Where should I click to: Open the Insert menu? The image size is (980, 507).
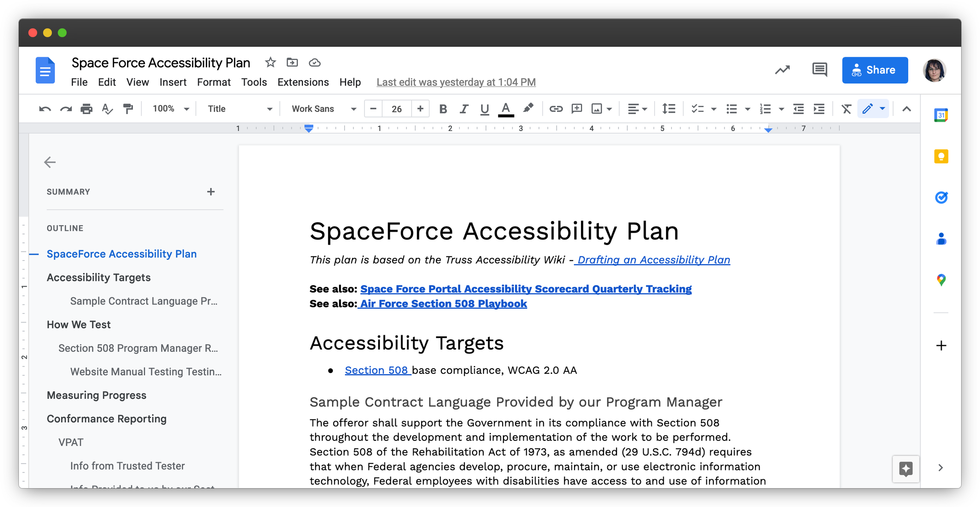point(173,82)
